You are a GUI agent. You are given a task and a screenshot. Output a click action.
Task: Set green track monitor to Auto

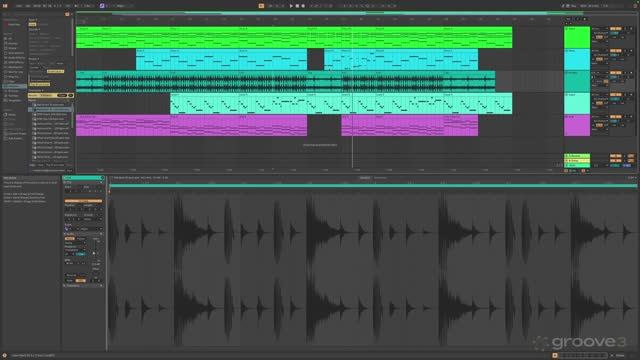coord(599,37)
